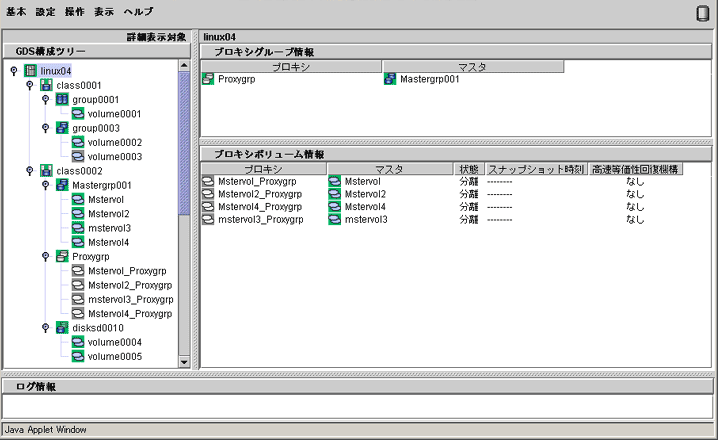Click the mstervol3_Proxygrp icon in tree

(78, 299)
